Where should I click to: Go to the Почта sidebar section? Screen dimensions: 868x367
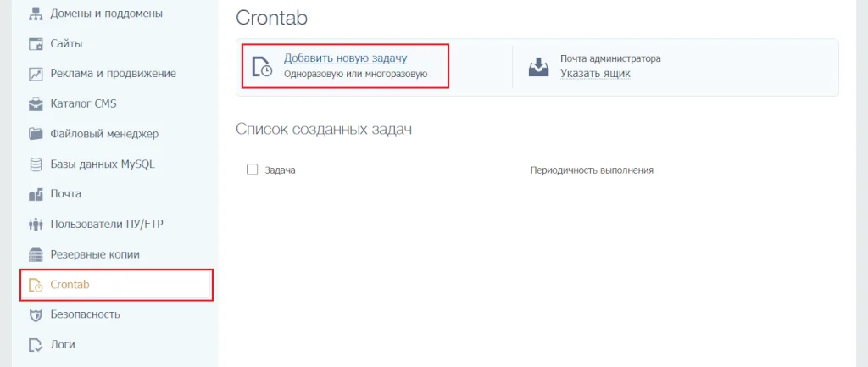(66, 194)
